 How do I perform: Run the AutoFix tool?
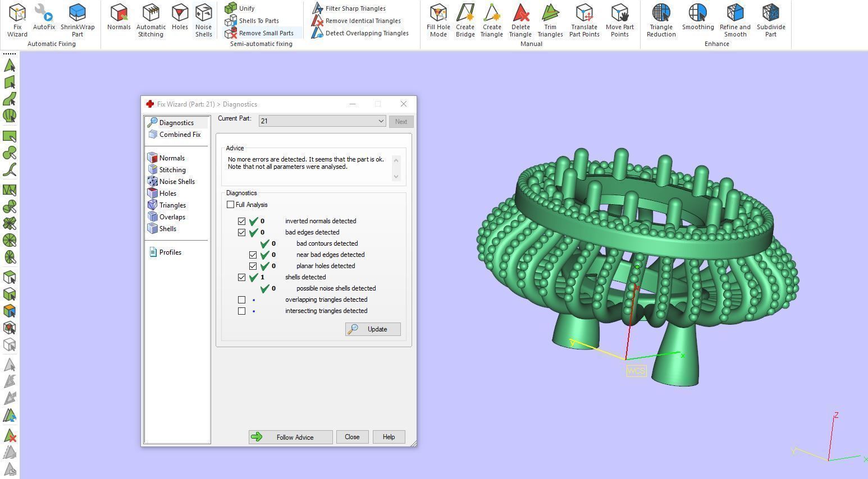[x=44, y=17]
